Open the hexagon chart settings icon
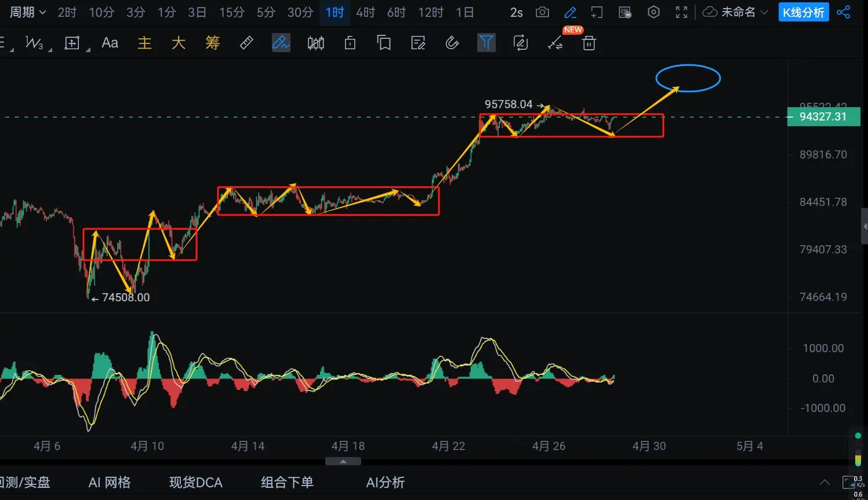Viewport: 868px width, 500px height. pyautogui.click(x=653, y=12)
